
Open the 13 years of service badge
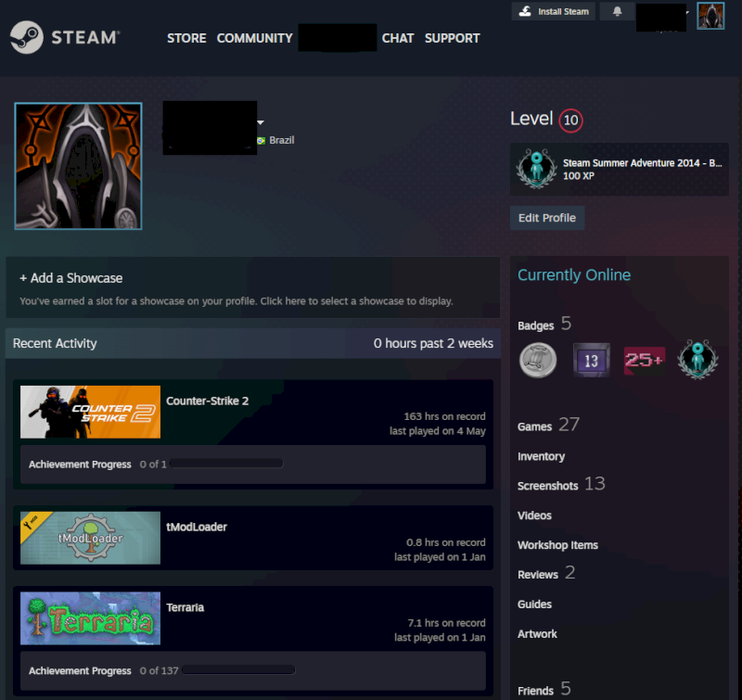coord(591,360)
